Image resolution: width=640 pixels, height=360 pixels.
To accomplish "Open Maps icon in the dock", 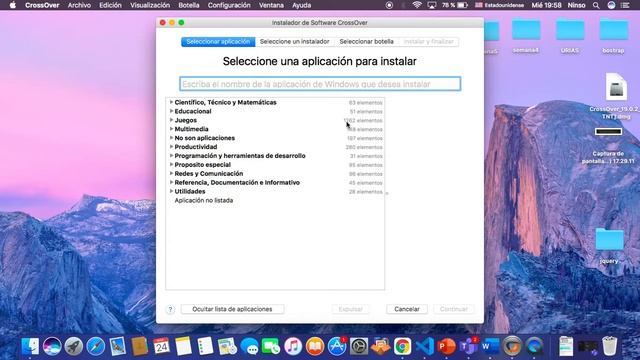I will click(227, 347).
